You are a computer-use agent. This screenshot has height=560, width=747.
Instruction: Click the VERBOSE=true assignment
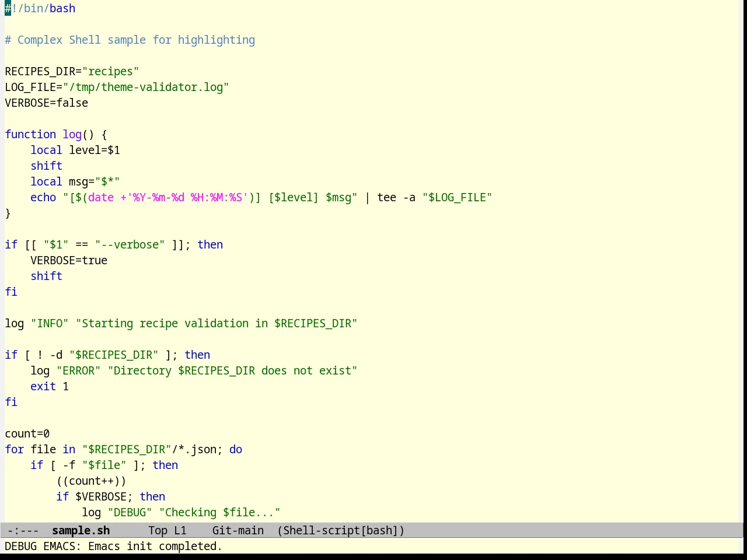point(69,260)
